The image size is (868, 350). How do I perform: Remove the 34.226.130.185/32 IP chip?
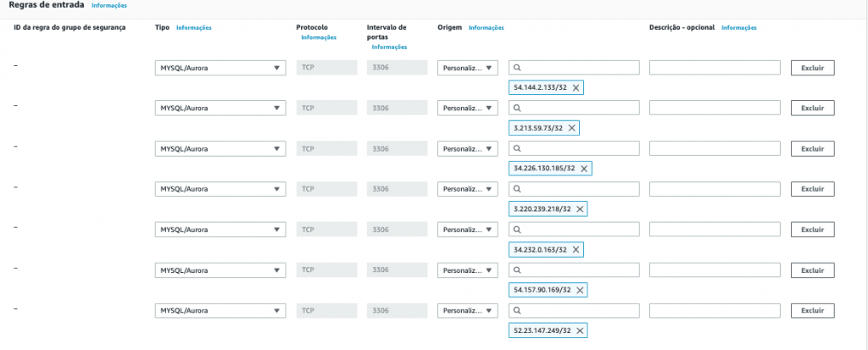pyautogui.click(x=584, y=169)
